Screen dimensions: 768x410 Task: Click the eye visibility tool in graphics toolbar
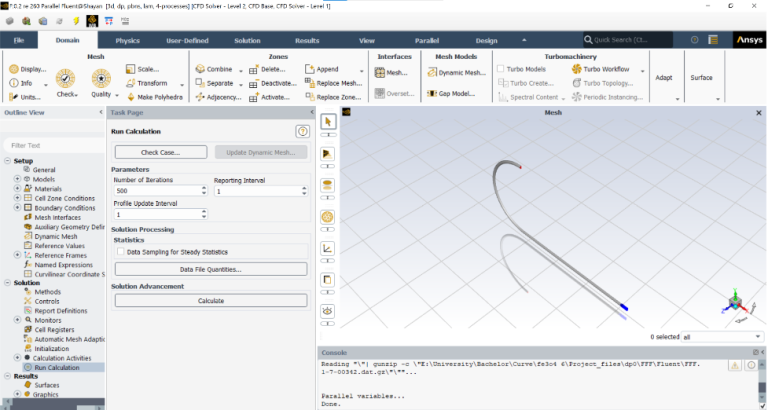[x=328, y=311]
